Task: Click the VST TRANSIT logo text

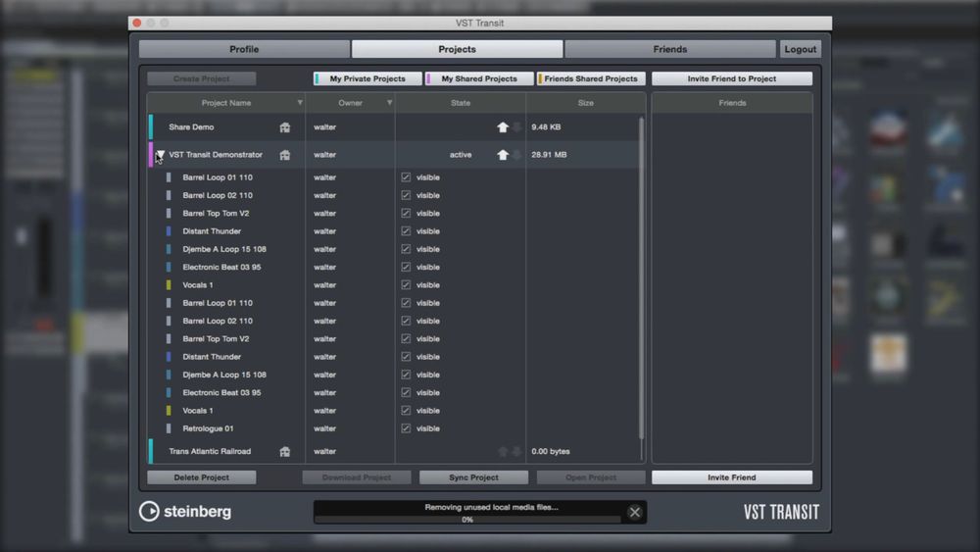Action: point(781,512)
